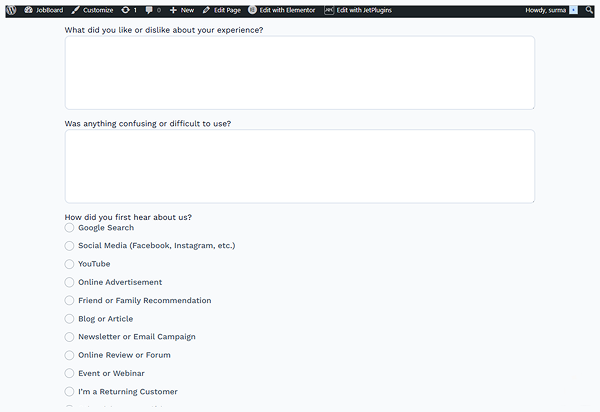Click the WordPress logo icon
600x412 pixels.
[11, 9]
